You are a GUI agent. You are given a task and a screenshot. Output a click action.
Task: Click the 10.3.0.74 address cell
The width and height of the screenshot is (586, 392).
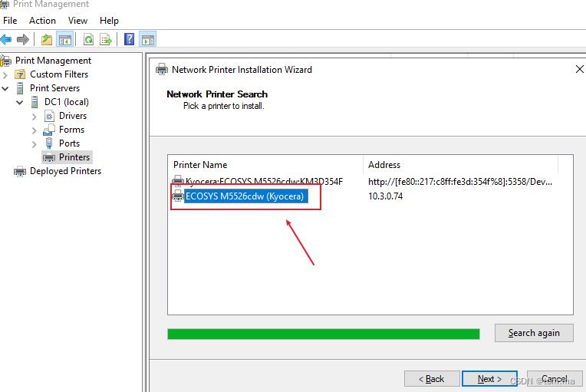tap(385, 196)
